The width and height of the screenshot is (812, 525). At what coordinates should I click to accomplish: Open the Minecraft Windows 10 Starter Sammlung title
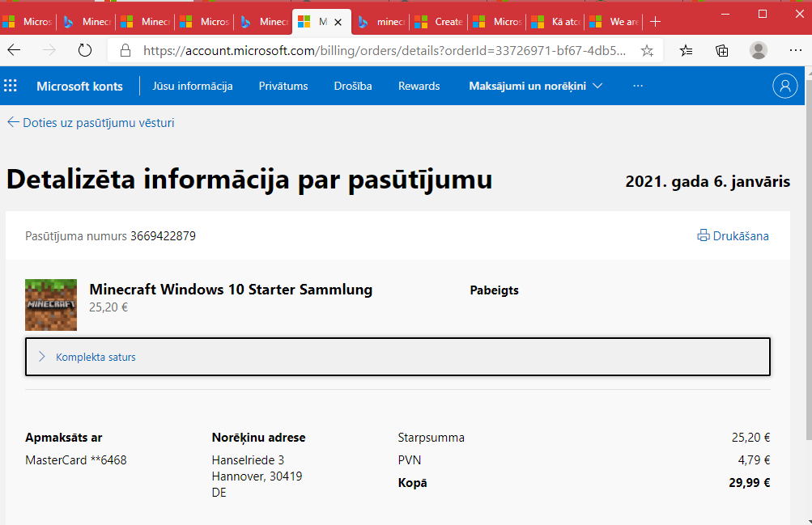click(x=231, y=289)
